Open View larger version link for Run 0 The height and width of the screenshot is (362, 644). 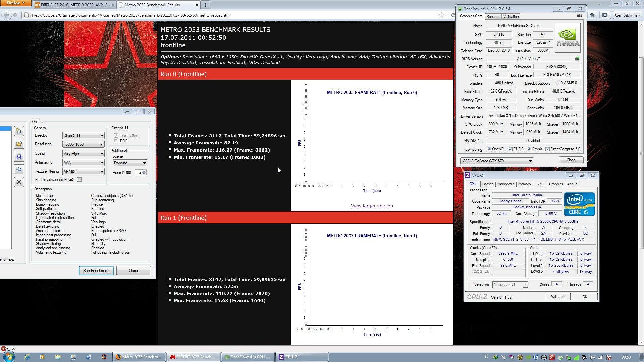pos(372,206)
